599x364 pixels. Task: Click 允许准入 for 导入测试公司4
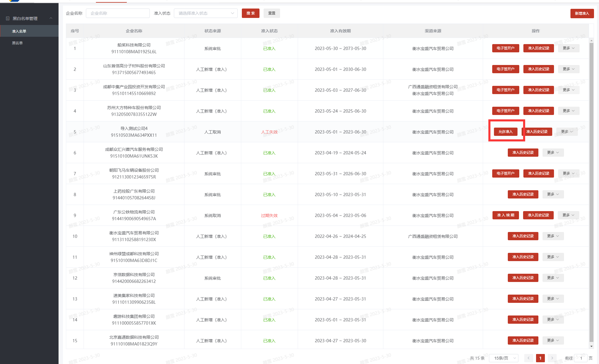point(505,132)
